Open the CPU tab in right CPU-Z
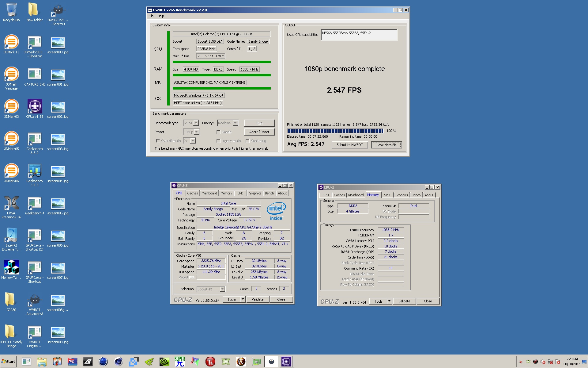Viewport: 588px width, 368px height. tap(326, 195)
